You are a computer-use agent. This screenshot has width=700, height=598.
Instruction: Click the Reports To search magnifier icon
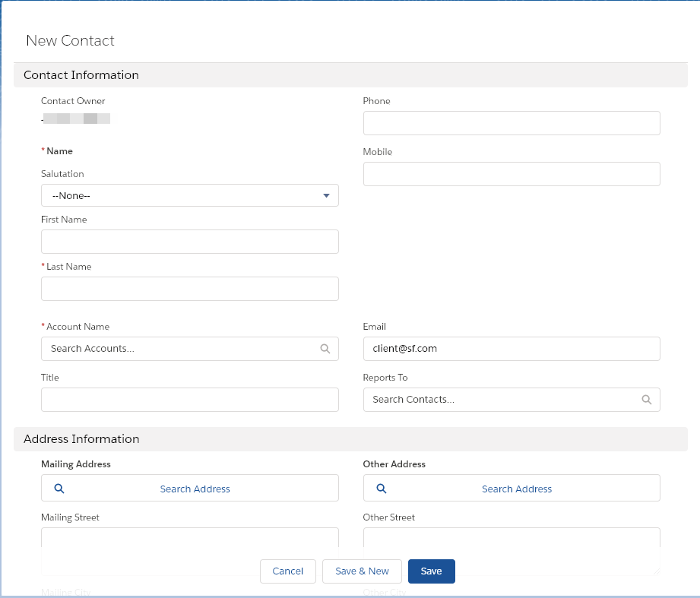[647, 400]
